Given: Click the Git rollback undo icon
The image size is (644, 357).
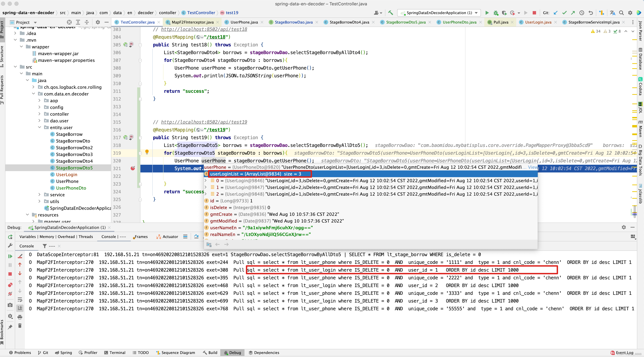Looking at the screenshot, I should (x=591, y=12).
